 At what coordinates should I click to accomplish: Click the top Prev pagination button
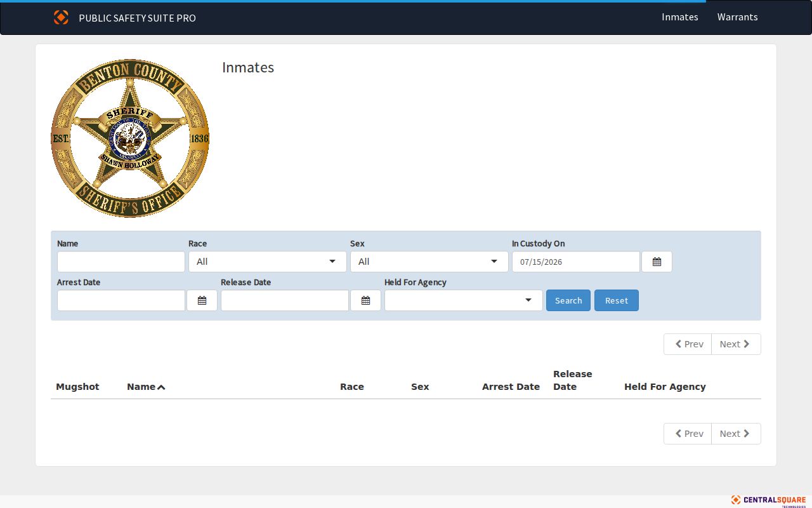[688, 344]
